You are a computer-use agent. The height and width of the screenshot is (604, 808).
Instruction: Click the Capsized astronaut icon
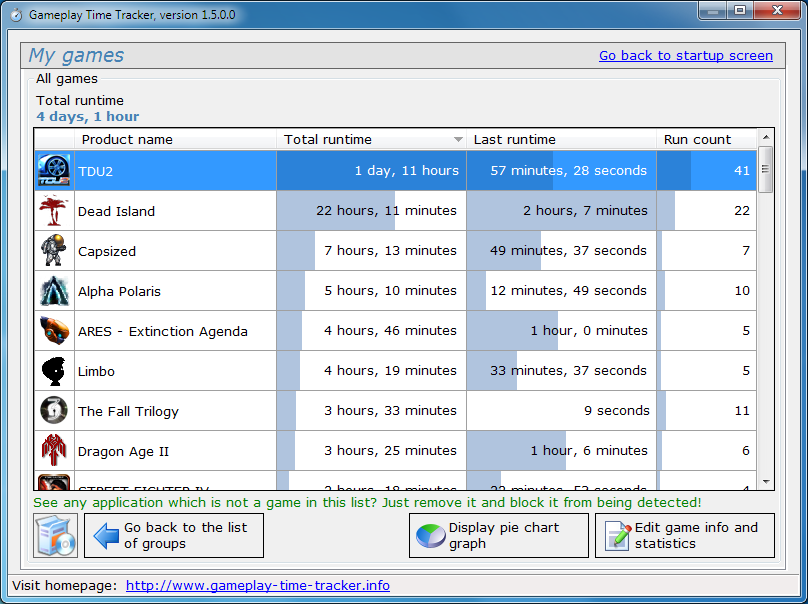coord(54,251)
